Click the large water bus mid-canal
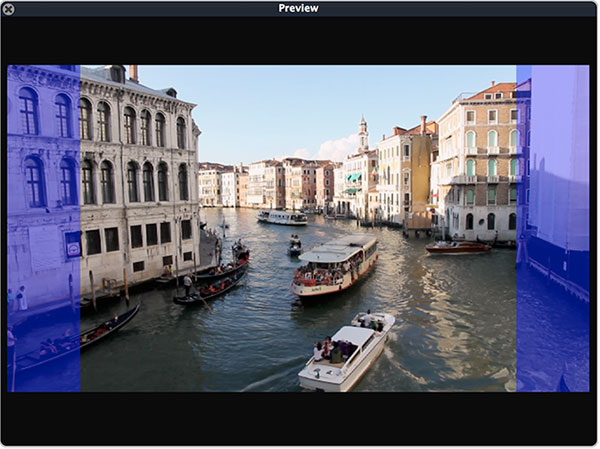 coord(335,265)
